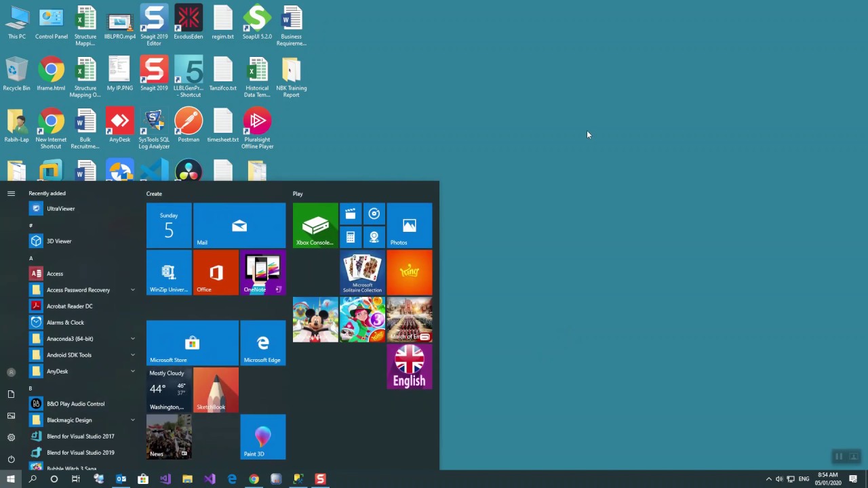Launch the Mickey Mouse Disney game tile

click(x=315, y=319)
